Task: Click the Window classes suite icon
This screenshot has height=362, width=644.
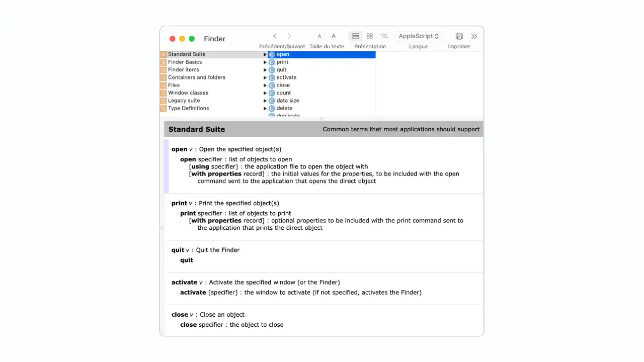Action: 163,93
